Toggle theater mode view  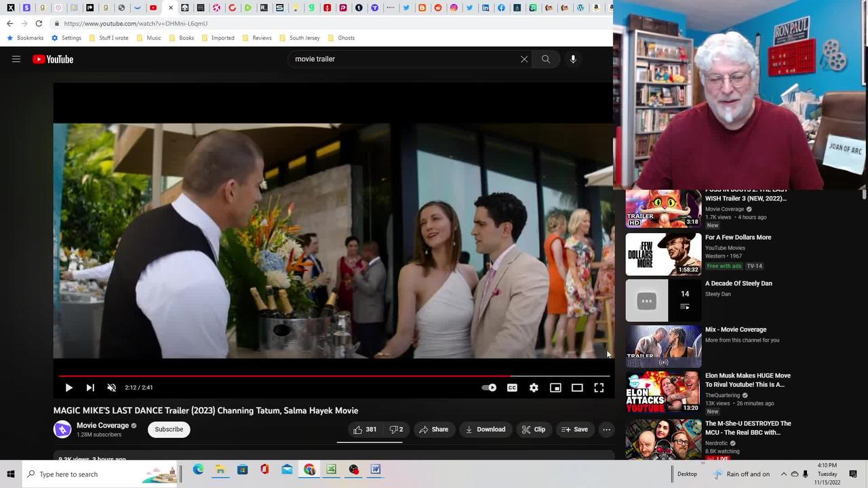(x=577, y=388)
